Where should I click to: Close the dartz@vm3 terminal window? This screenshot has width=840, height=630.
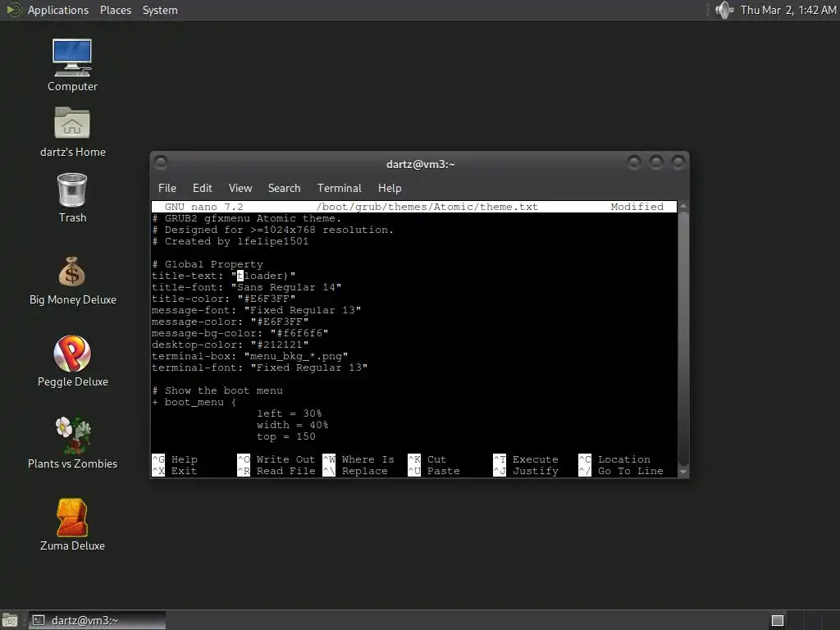(x=678, y=162)
